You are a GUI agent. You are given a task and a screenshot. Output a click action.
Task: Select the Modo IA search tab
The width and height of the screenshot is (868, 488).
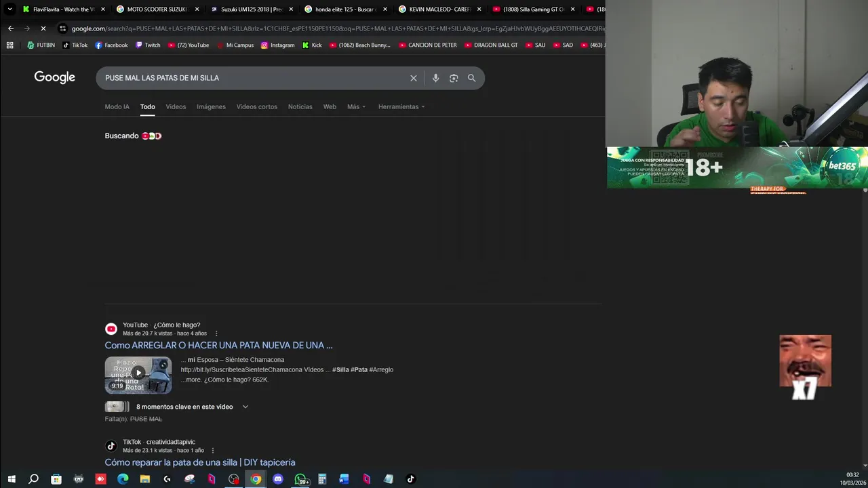[117, 107]
